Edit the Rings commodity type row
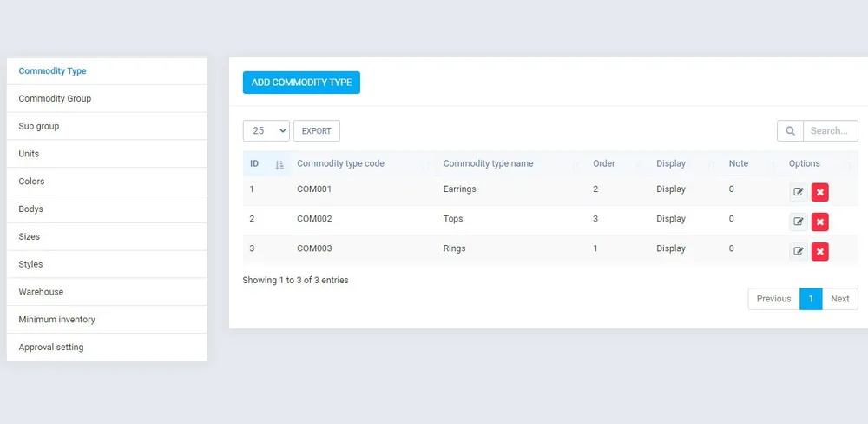The image size is (868, 424). click(x=799, y=252)
